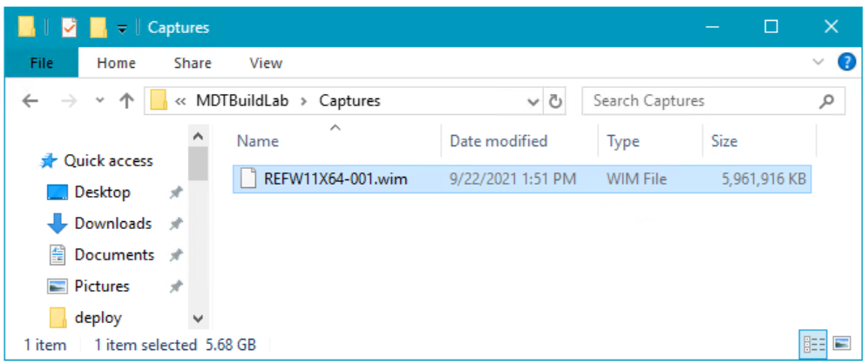
Task: Open the Recent locations dropdown arrow
Action: [99, 101]
